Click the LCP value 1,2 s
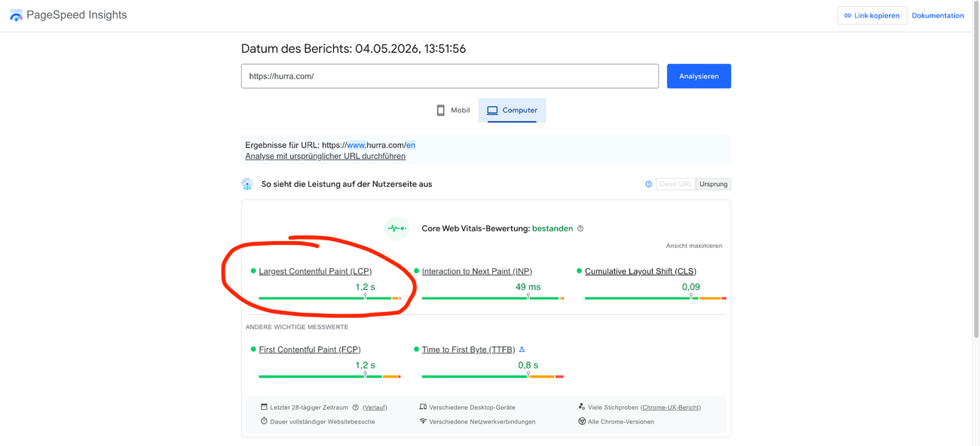The image size is (980, 446). [365, 287]
